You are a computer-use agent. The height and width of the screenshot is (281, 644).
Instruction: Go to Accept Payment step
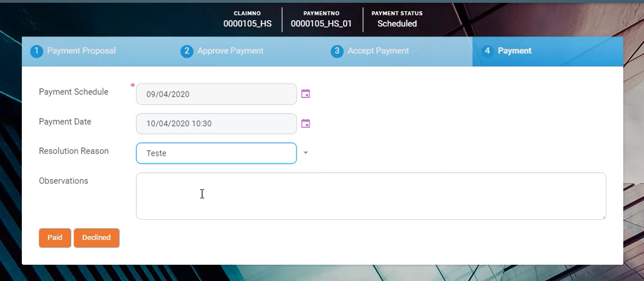pyautogui.click(x=398, y=51)
